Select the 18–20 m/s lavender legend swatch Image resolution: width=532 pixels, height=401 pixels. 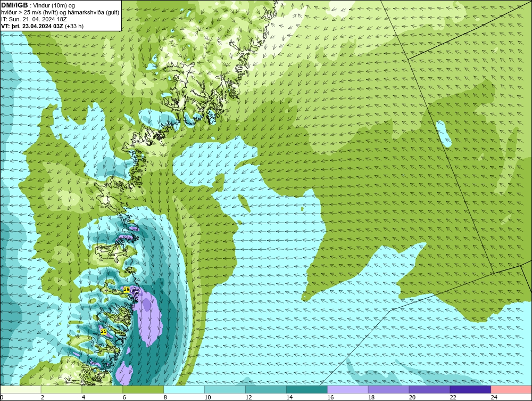coord(388,389)
